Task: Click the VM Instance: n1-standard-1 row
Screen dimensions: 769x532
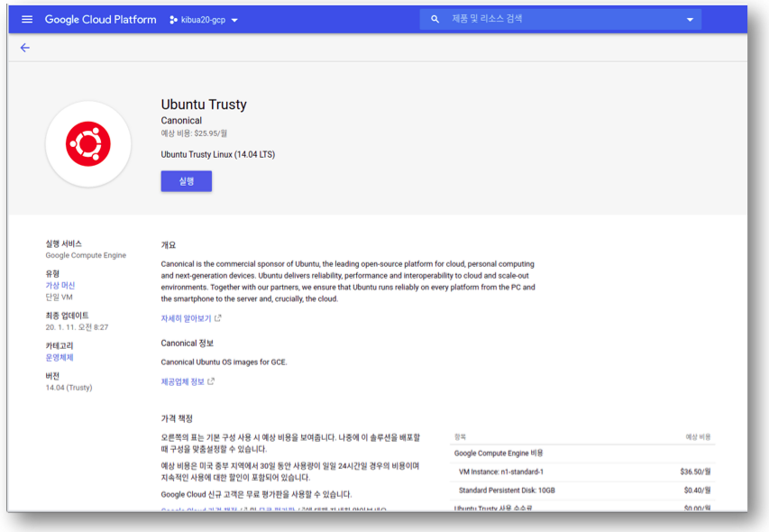Action: [x=582, y=472]
